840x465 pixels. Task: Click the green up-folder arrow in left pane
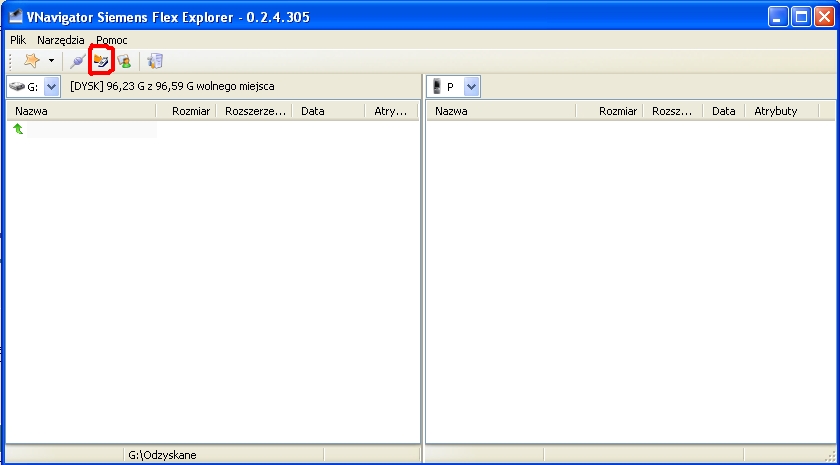18,129
